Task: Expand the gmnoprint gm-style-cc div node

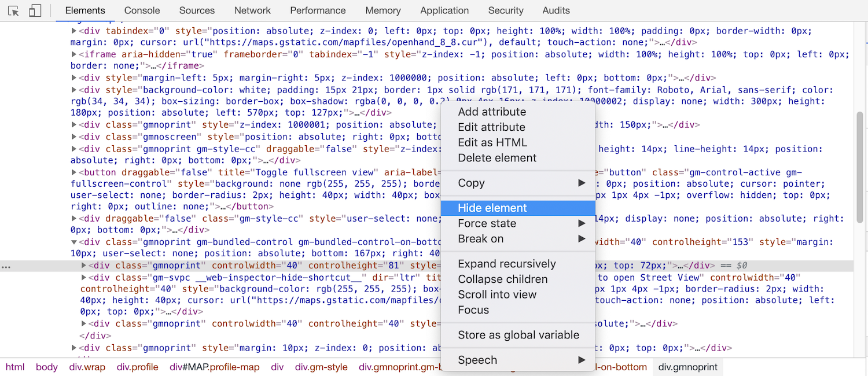Action: click(x=74, y=149)
